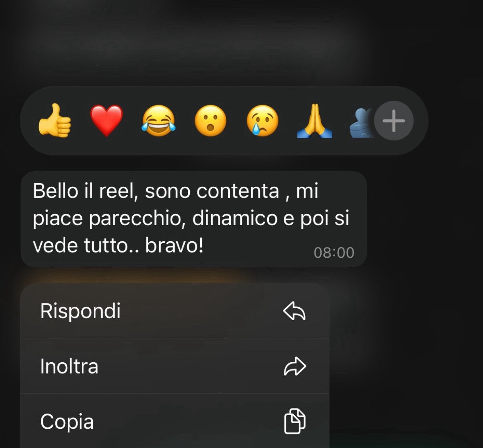The width and height of the screenshot is (483, 448).
Task: Select the surprised face emoji reaction
Action: (x=211, y=121)
